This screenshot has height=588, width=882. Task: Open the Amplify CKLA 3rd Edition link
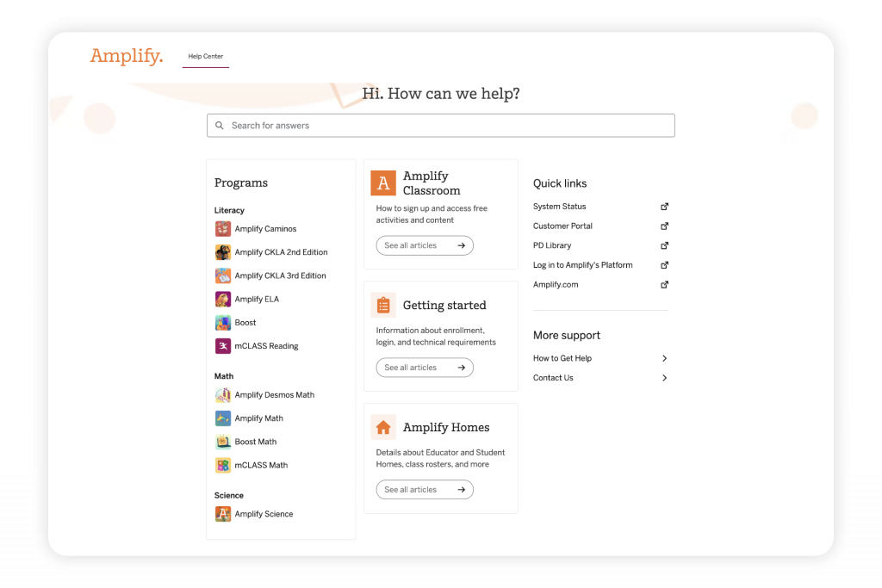(280, 276)
